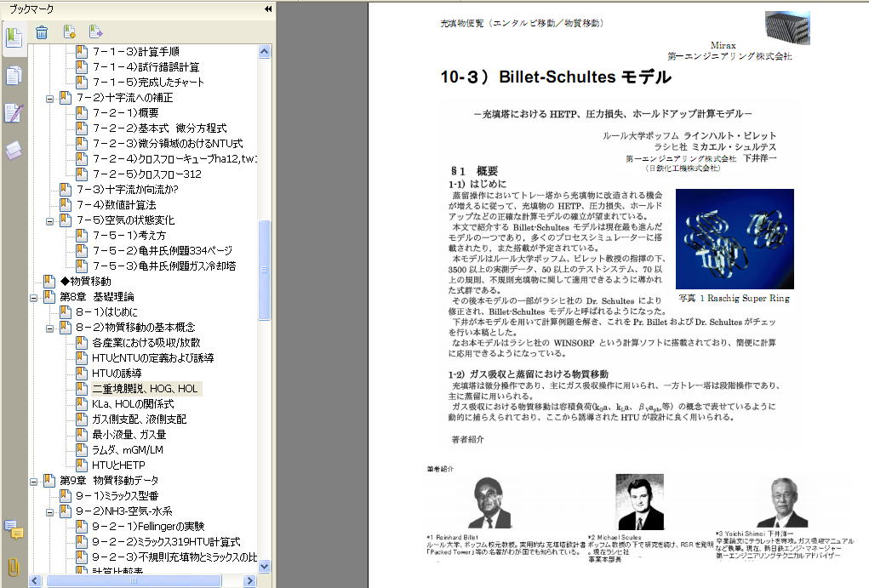Go to the HTUの誘導 bookmark
The image size is (869, 588).
tap(117, 374)
